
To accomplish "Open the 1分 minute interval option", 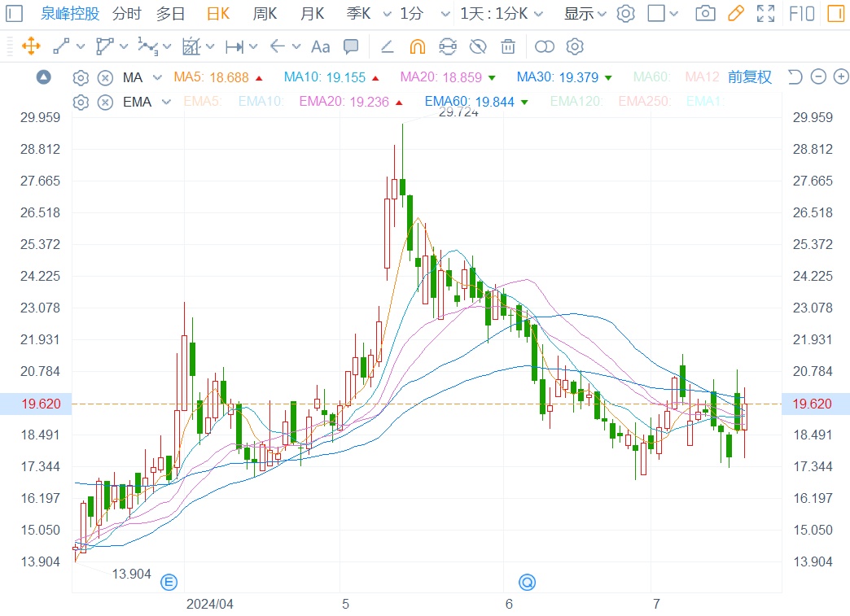I will [x=411, y=14].
